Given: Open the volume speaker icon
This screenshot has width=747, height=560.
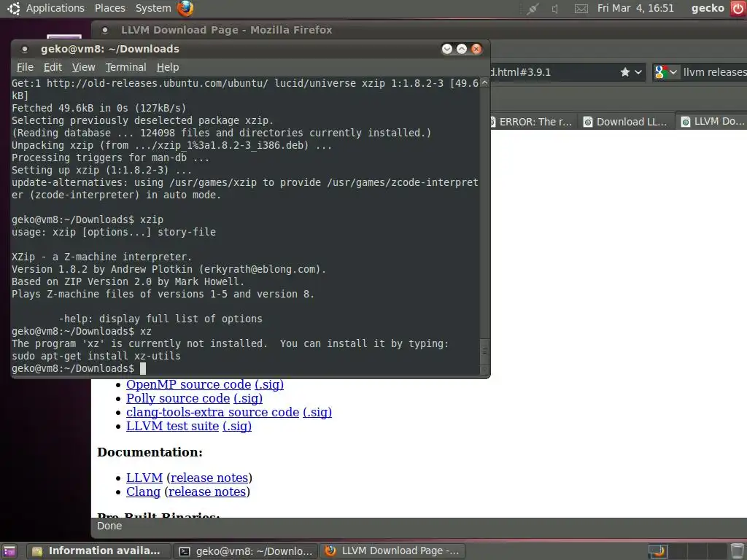Looking at the screenshot, I should coord(555,9).
